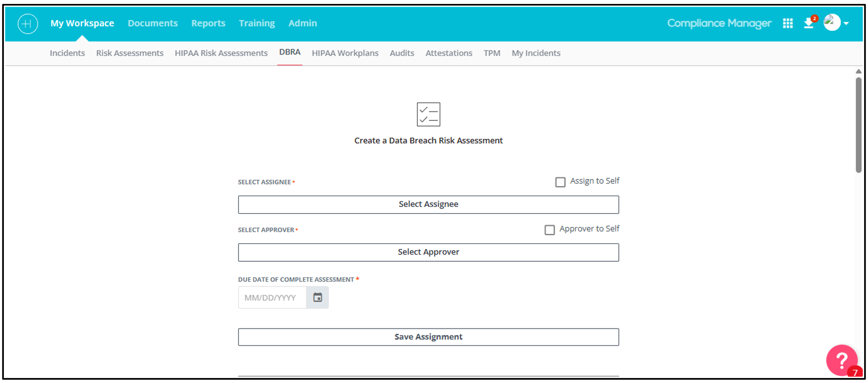Open the calendar date picker icon
Image resolution: width=868 pixels, height=383 pixels.
click(x=318, y=298)
